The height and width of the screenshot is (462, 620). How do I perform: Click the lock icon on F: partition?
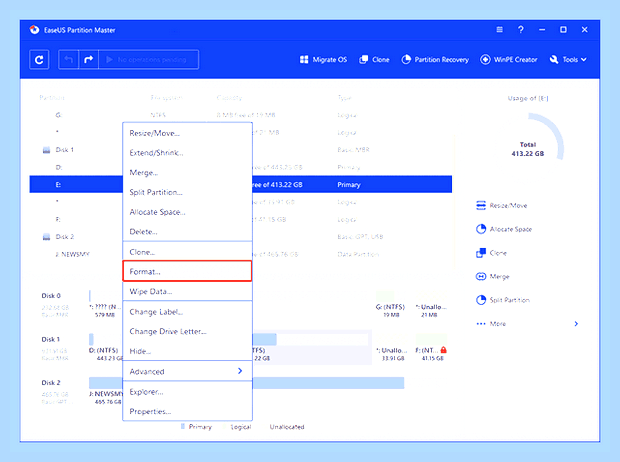click(x=444, y=350)
